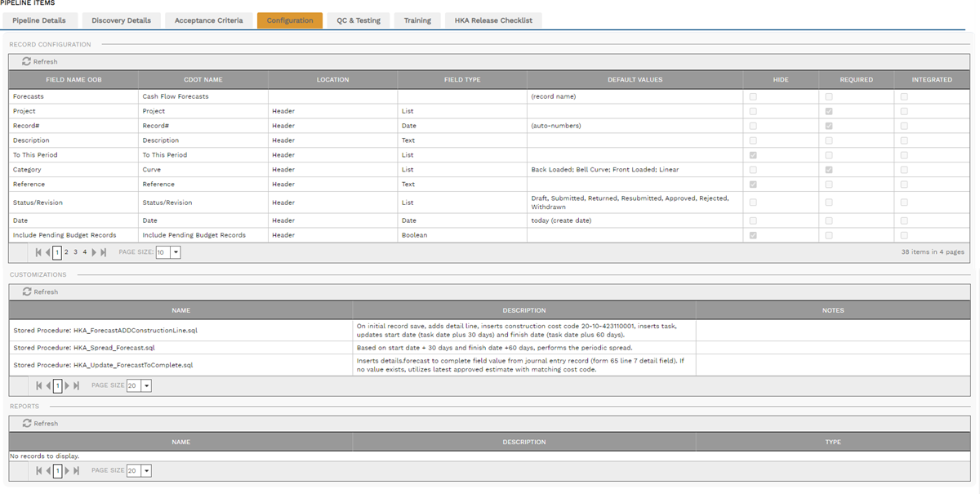
Task: Toggle Required checkbox for Category row
Action: (829, 170)
